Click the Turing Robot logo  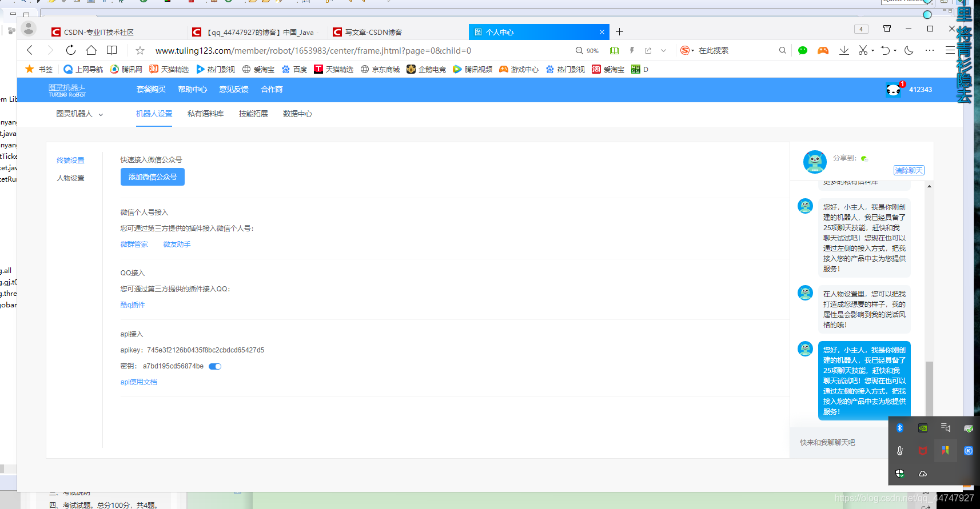(67, 90)
